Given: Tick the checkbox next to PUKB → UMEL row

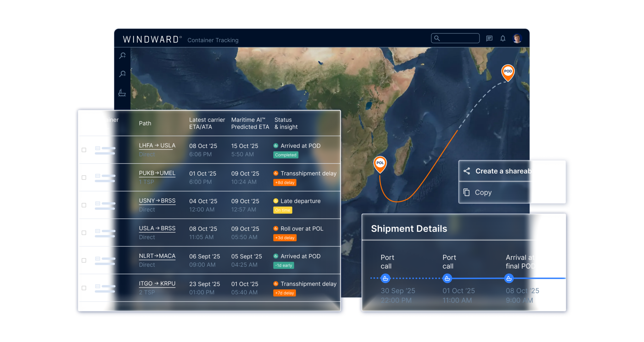Looking at the screenshot, I should click(84, 177).
